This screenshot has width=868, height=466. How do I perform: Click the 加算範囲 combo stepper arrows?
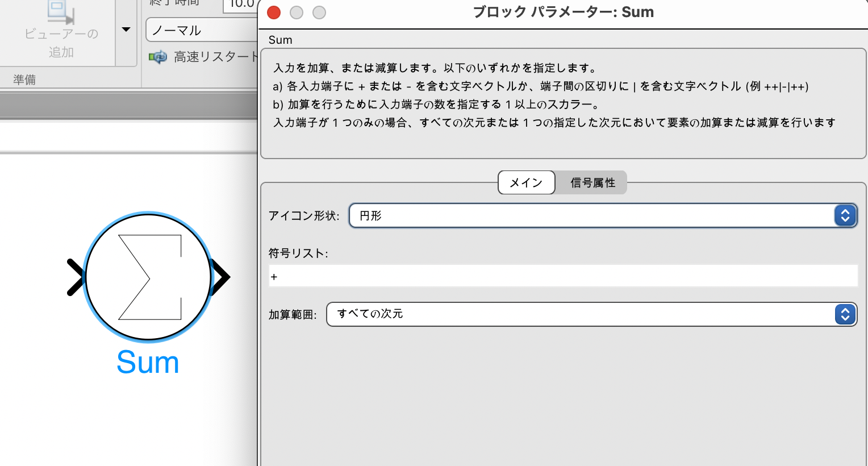[x=845, y=314]
